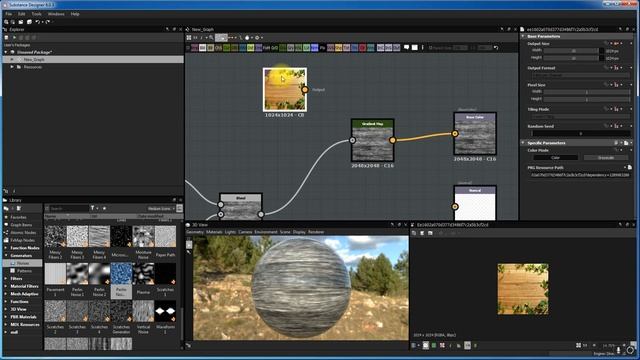Open the Tiling Mode dropdown

(x=581, y=117)
